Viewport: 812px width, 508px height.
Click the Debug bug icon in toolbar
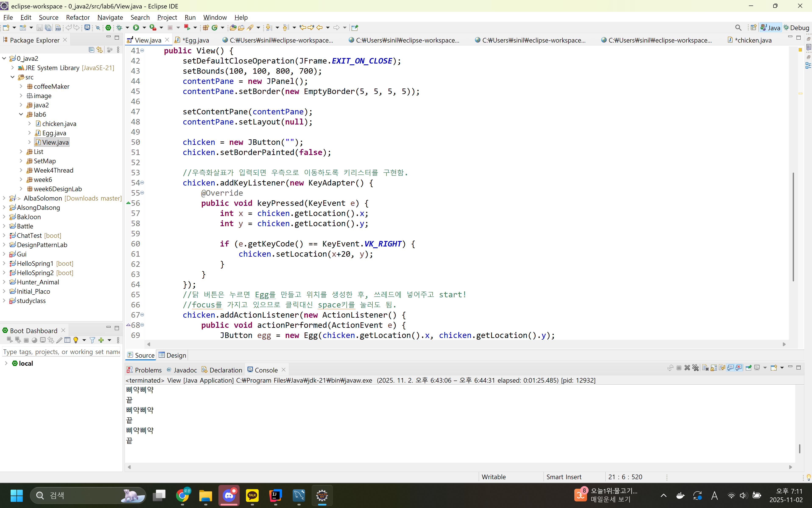[x=119, y=28]
